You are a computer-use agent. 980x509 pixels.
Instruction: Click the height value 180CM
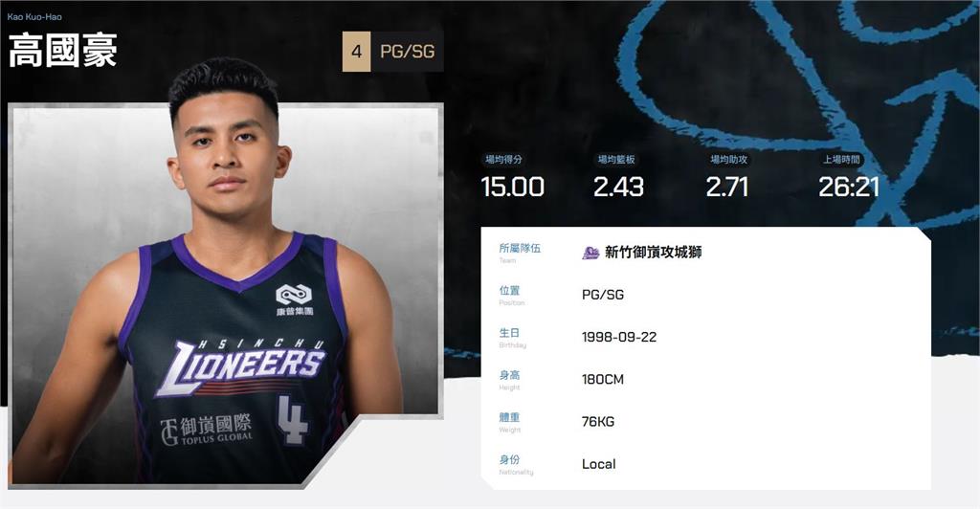click(x=603, y=379)
